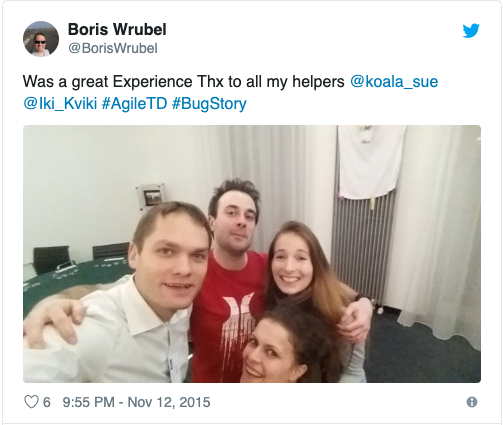Viewport: 503px width, 425px height.
Task: Open the attached group selfie photo
Action: (x=252, y=254)
